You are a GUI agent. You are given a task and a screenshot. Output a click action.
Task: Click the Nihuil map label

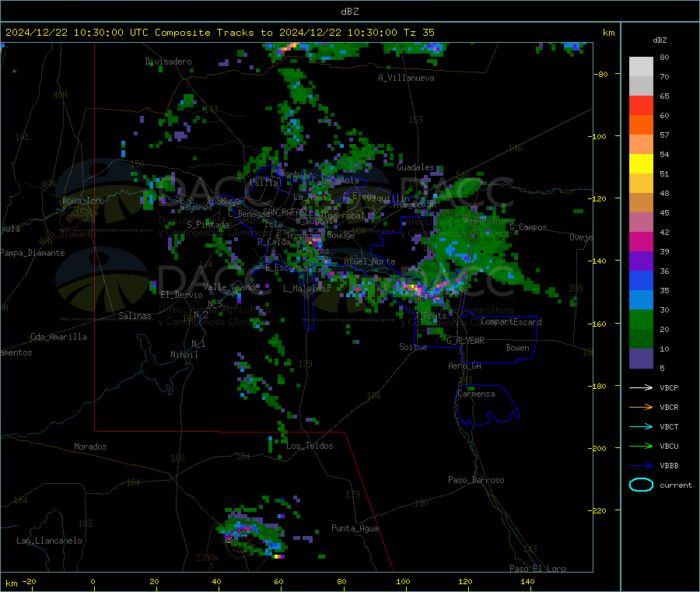pyautogui.click(x=184, y=355)
